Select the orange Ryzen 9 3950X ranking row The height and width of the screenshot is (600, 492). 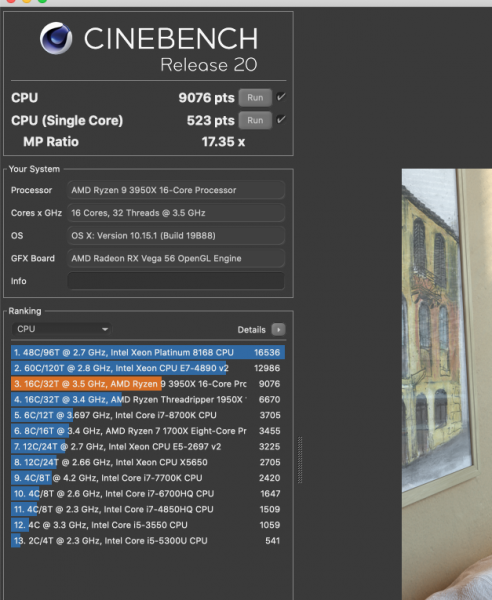[148, 384]
